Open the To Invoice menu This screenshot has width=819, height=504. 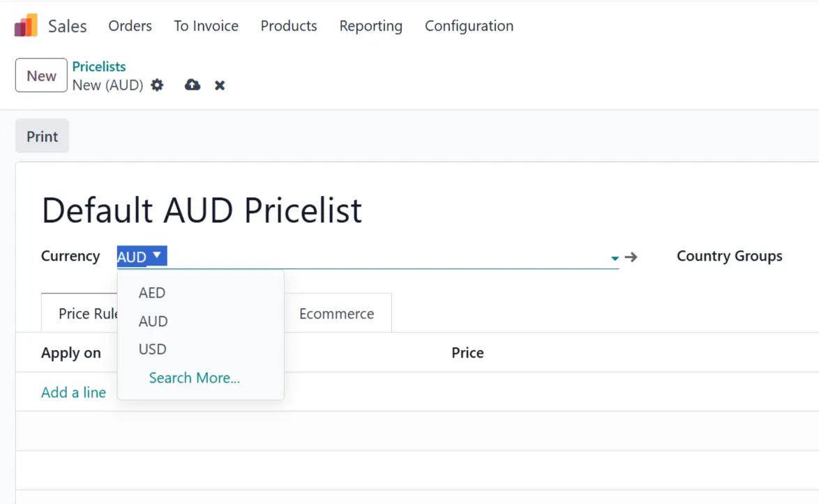(x=206, y=26)
